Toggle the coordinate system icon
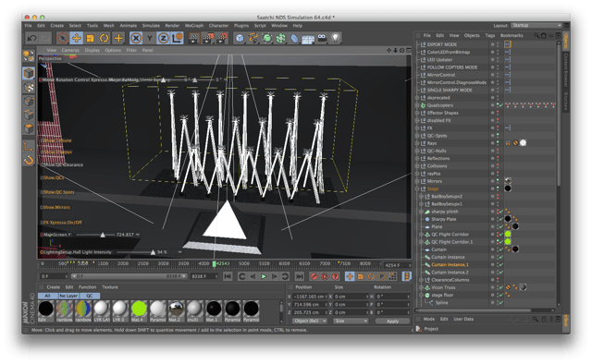The width and height of the screenshot is (592, 364). tap(177, 38)
